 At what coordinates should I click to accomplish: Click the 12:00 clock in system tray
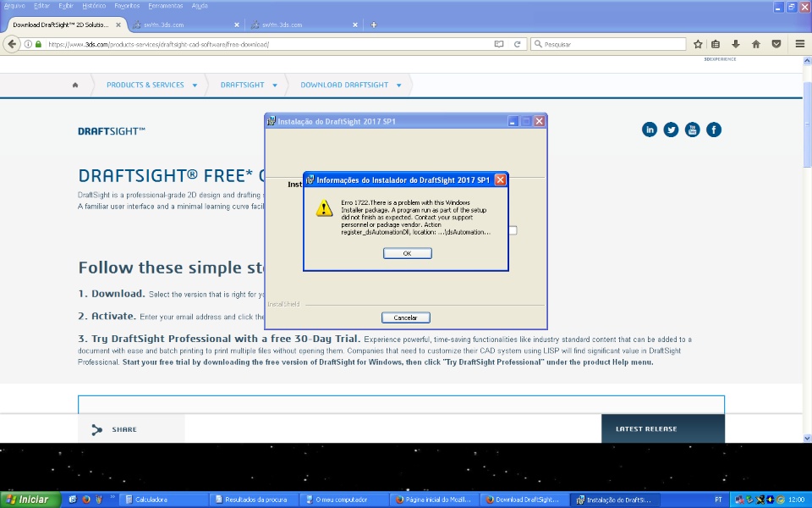797,500
